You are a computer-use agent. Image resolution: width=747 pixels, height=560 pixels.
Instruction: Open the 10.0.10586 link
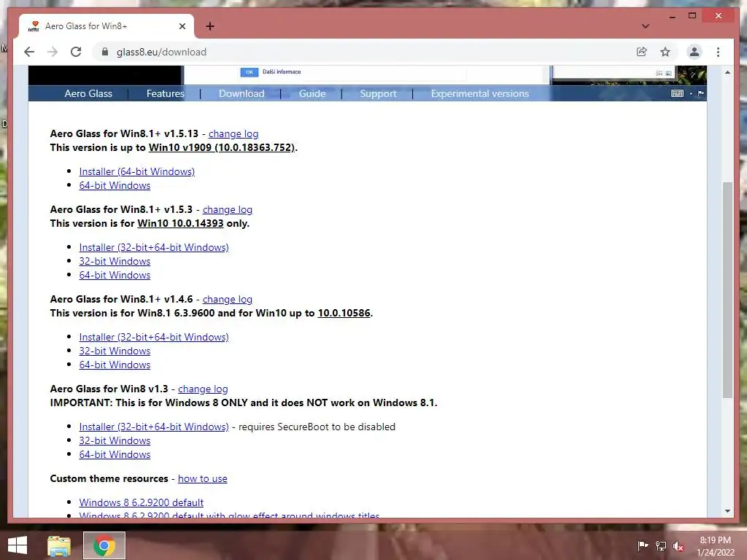pos(344,313)
